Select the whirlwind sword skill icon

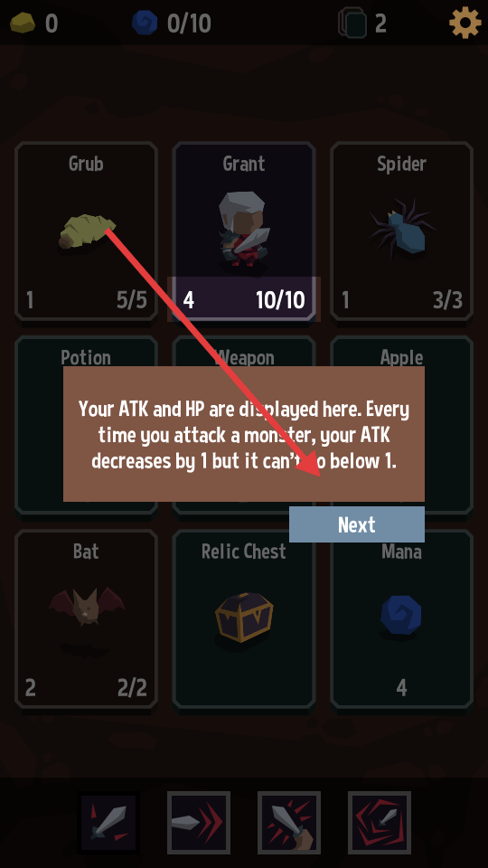379,823
